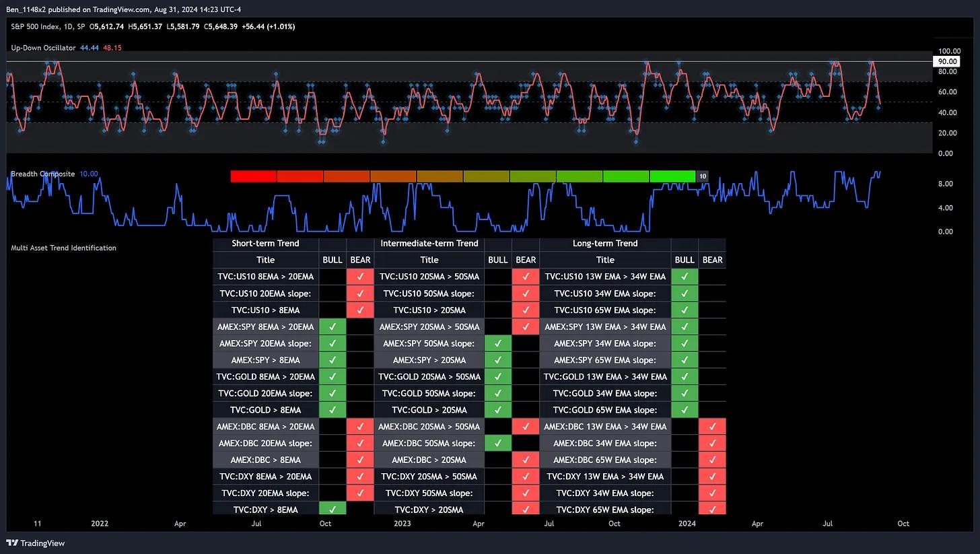Click the +56.44 (+1.01%) price change text
The height and width of the screenshot is (554, 980).
pos(268,26)
